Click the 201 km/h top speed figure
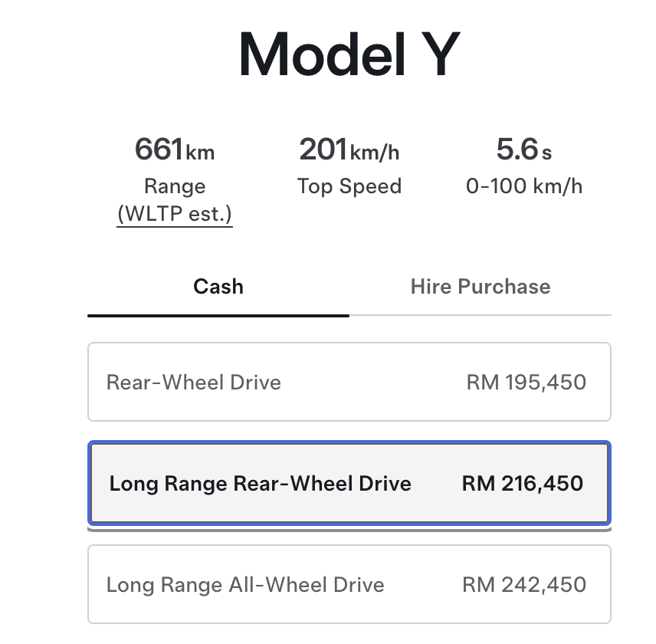 (x=349, y=149)
